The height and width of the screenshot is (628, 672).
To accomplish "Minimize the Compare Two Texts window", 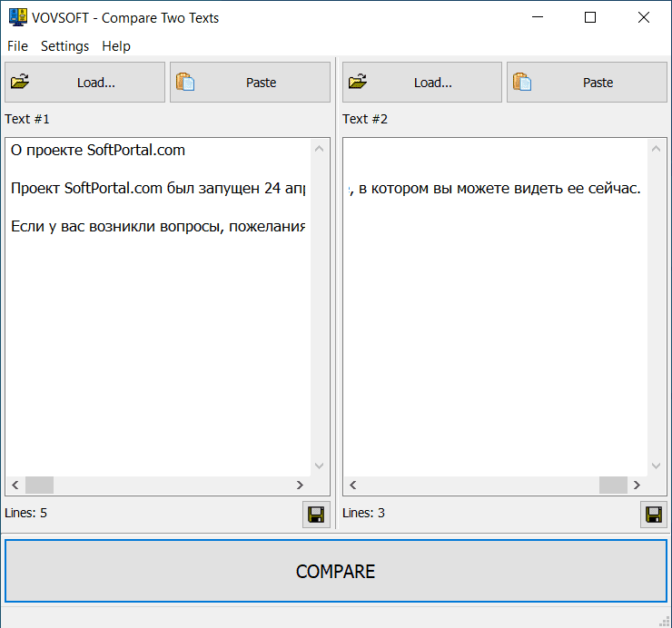I will pos(538,17).
